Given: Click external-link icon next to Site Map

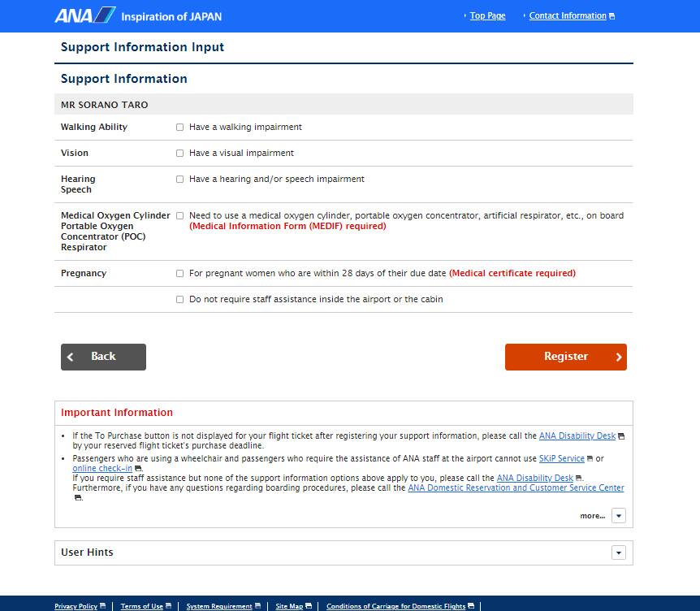Looking at the screenshot, I should point(309,606).
